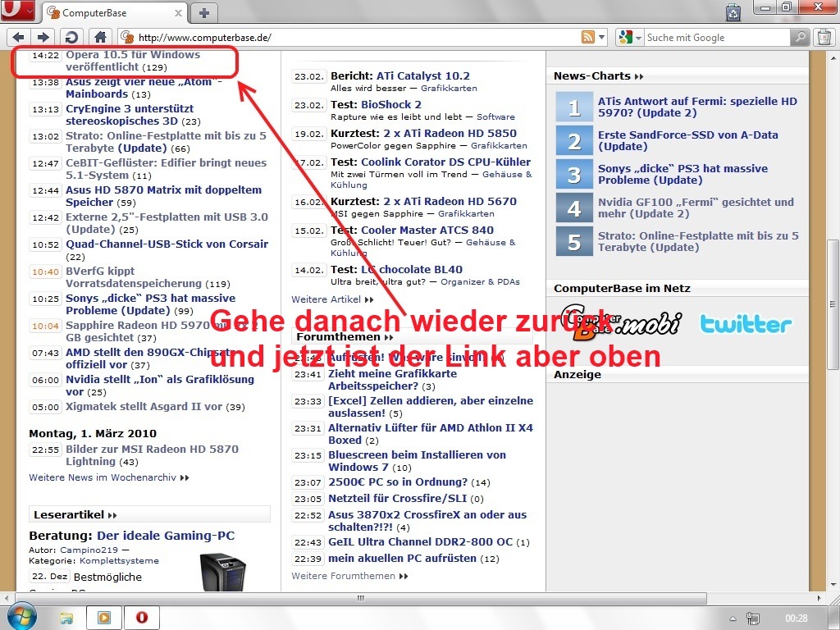Add a new tab with the plus button

(203, 13)
